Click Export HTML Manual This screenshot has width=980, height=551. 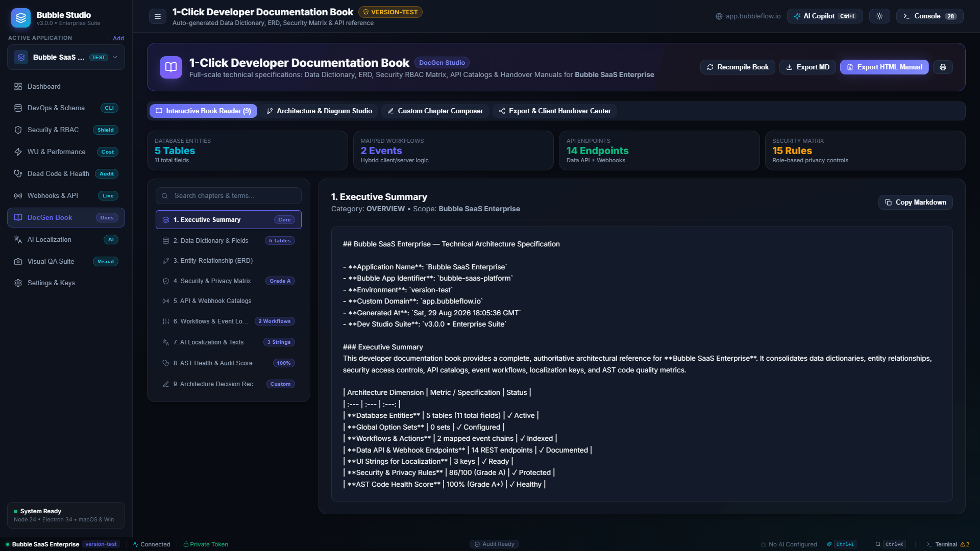pos(884,67)
